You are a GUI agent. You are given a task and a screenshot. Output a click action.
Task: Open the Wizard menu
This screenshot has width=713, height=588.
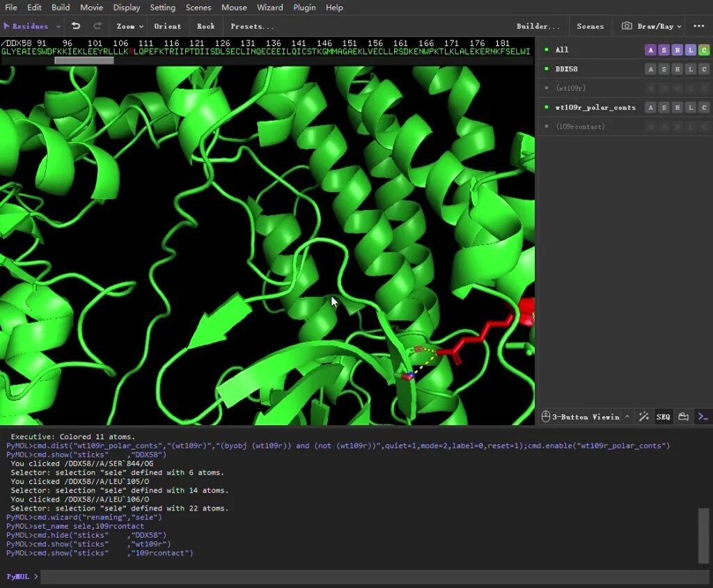(x=269, y=7)
